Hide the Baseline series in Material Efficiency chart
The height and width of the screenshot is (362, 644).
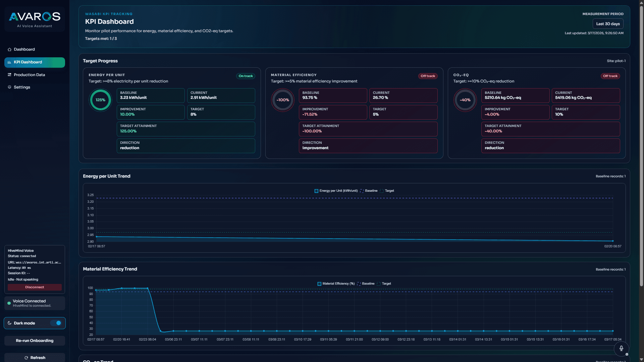pyautogui.click(x=366, y=284)
